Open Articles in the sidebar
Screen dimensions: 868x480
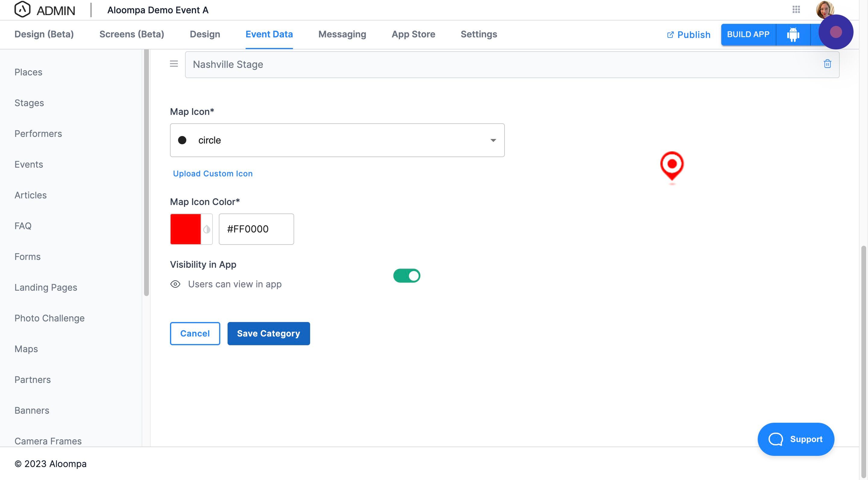point(31,195)
